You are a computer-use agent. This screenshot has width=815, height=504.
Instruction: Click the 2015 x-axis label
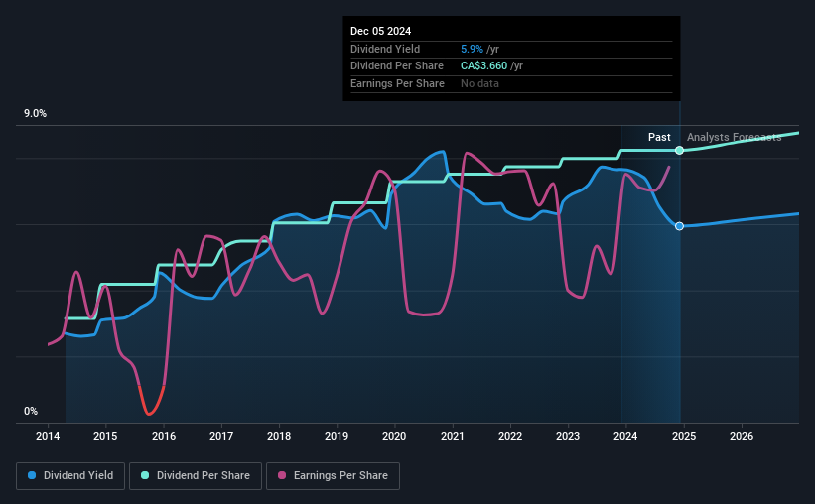(105, 436)
